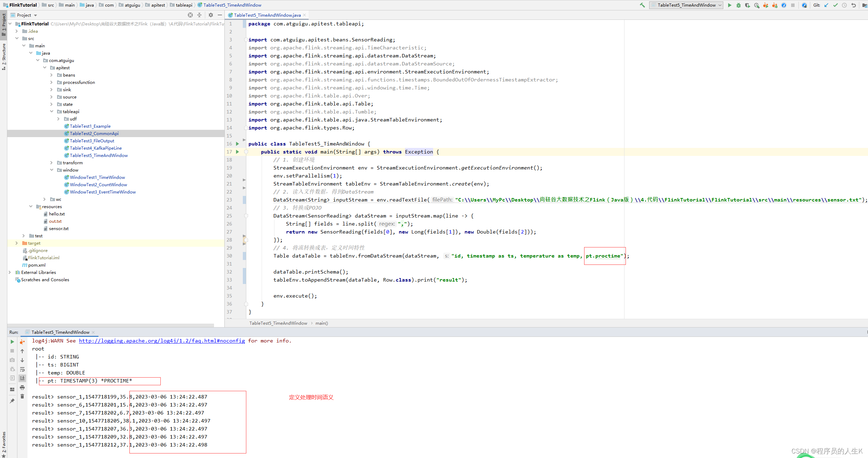Toggle pin tab in the Run panel
This screenshot has width=868, height=458.
pyautogui.click(x=12, y=401)
